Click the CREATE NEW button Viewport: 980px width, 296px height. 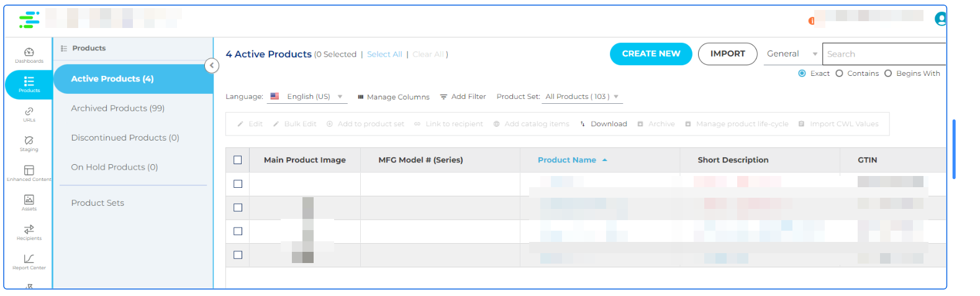(650, 54)
